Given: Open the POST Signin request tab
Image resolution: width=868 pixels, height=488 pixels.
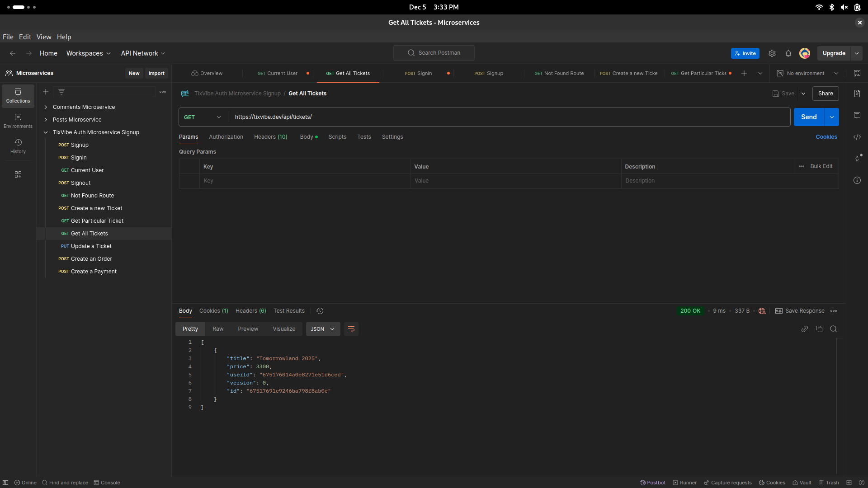Looking at the screenshot, I should coord(419,73).
